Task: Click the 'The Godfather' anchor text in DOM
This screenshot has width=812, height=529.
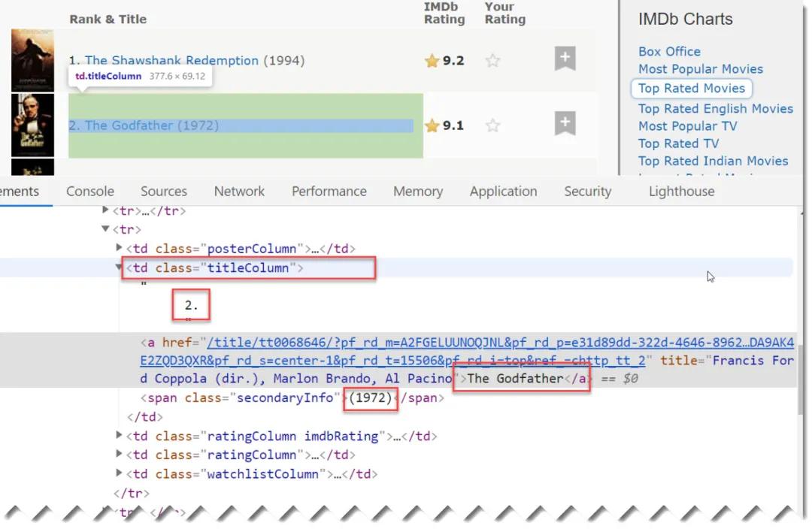Action: [x=515, y=379]
